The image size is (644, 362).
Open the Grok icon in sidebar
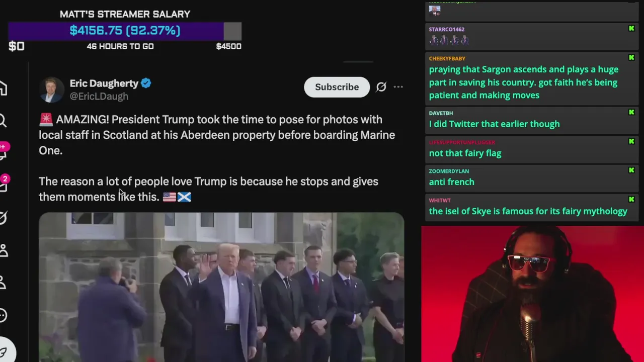coord(4,218)
